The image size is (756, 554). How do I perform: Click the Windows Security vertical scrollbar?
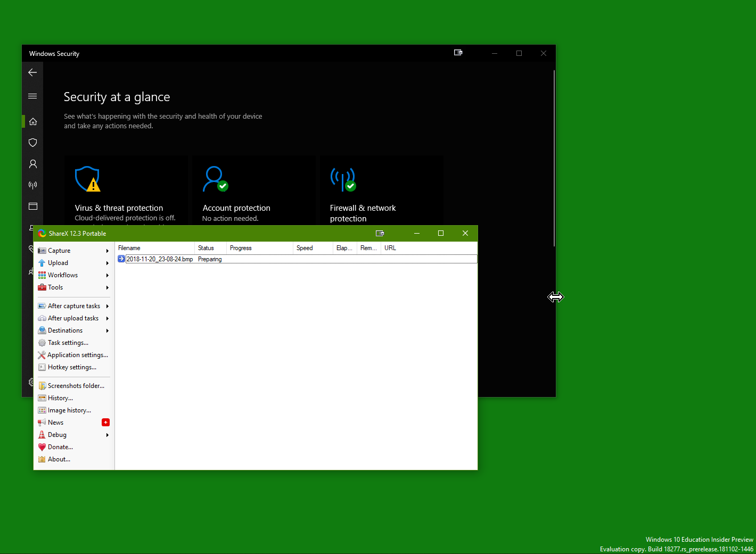pos(554,160)
